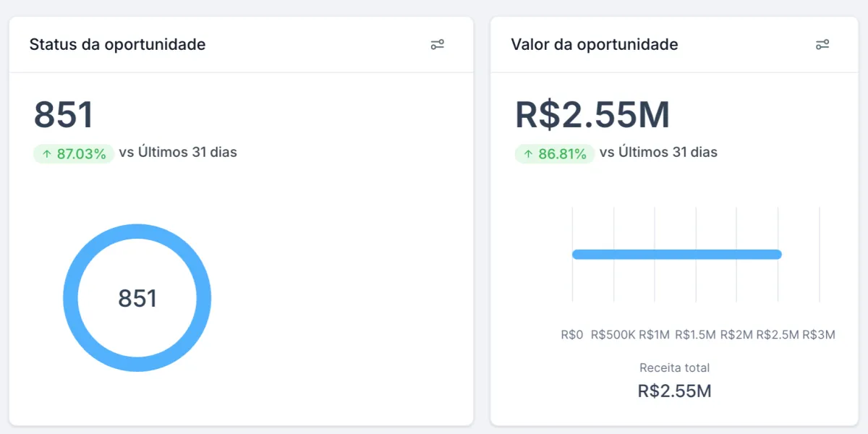
Task: Click the R$0 axis label
Action: 572,335
